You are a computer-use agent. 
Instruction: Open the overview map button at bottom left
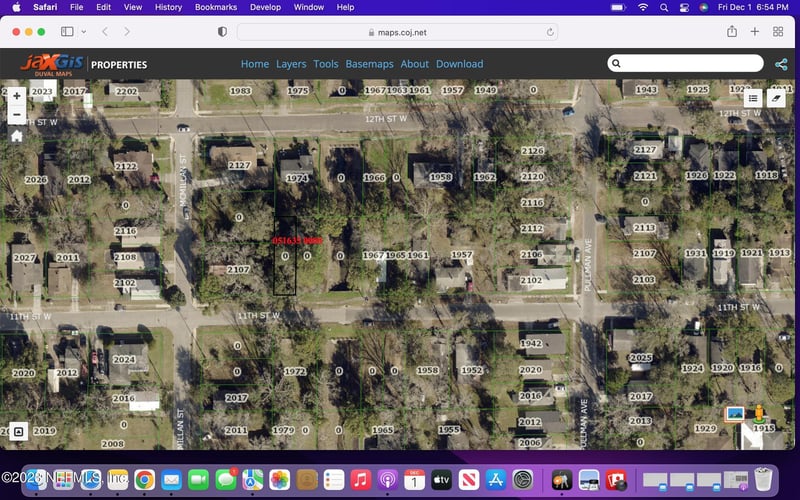(x=17, y=431)
